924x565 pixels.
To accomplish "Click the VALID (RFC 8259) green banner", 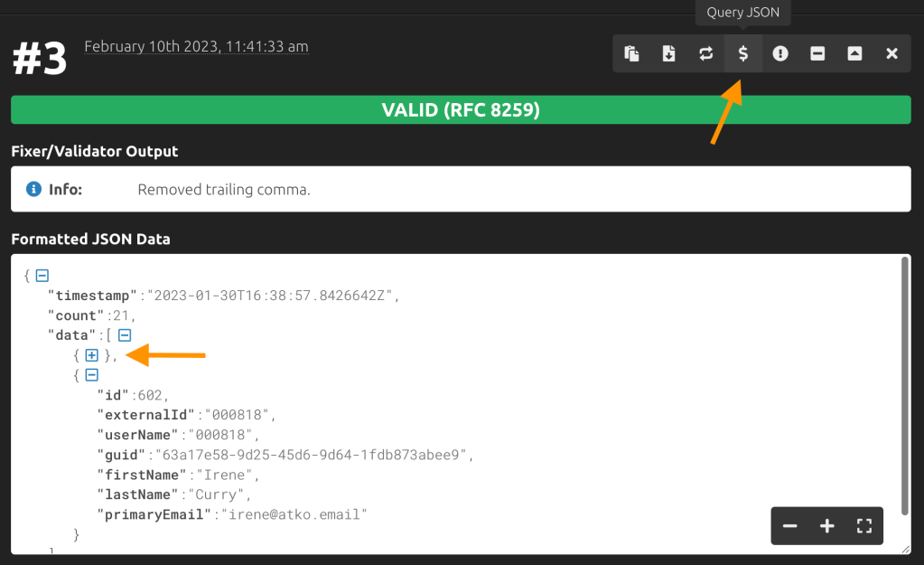I will point(461,110).
